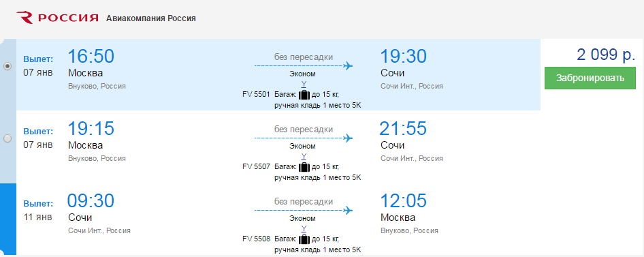644x257 pixels.
Task: Click airplane icon on the 16:50 flight route
Action: pos(349,65)
